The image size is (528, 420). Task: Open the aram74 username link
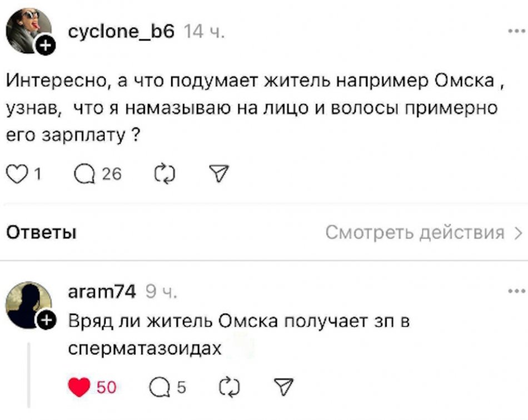[101, 291]
